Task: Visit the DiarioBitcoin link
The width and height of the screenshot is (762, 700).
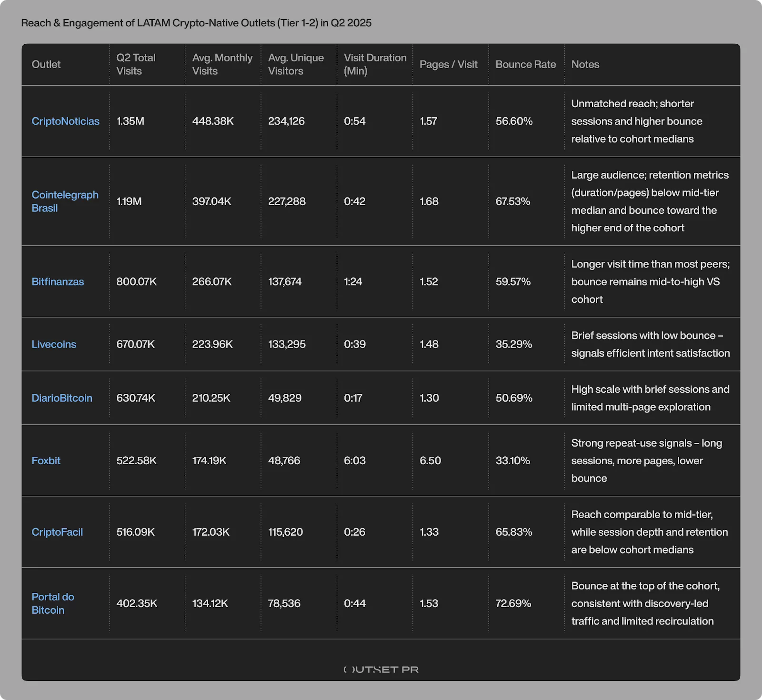Action: pos(62,398)
